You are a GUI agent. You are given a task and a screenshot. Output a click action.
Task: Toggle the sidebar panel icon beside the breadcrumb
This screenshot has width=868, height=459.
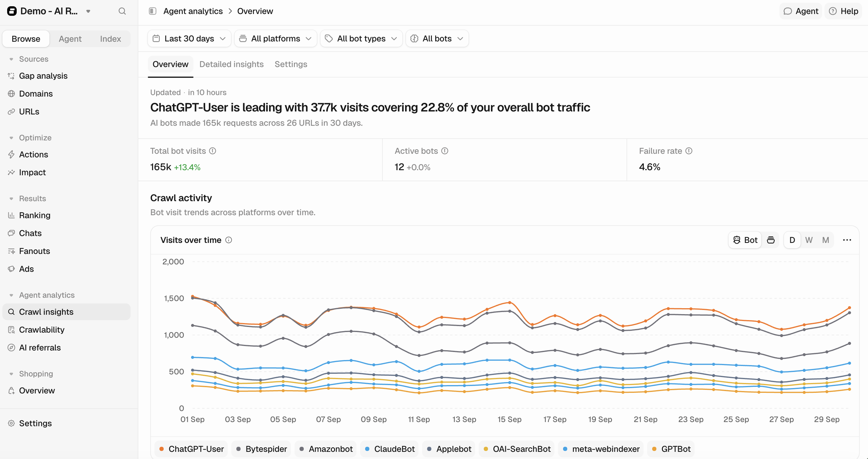(x=152, y=11)
